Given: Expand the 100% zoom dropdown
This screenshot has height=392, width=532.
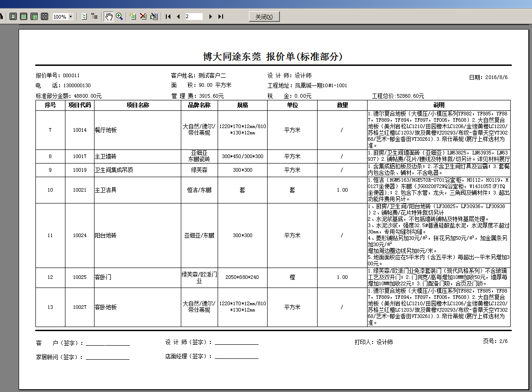Looking at the screenshot, I should tap(70, 17).
